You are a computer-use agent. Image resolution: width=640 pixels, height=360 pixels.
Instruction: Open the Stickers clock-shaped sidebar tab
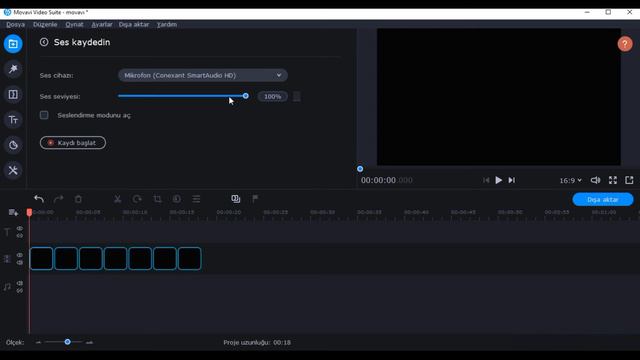click(x=13, y=145)
